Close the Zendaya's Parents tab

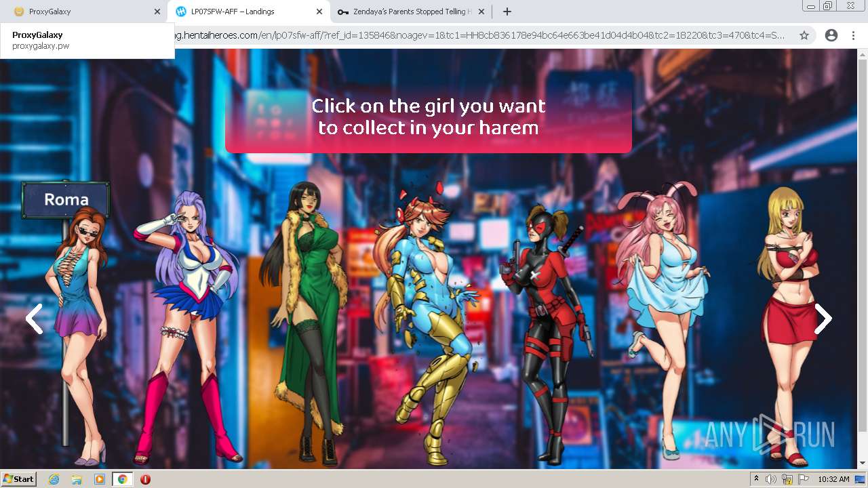[481, 12]
